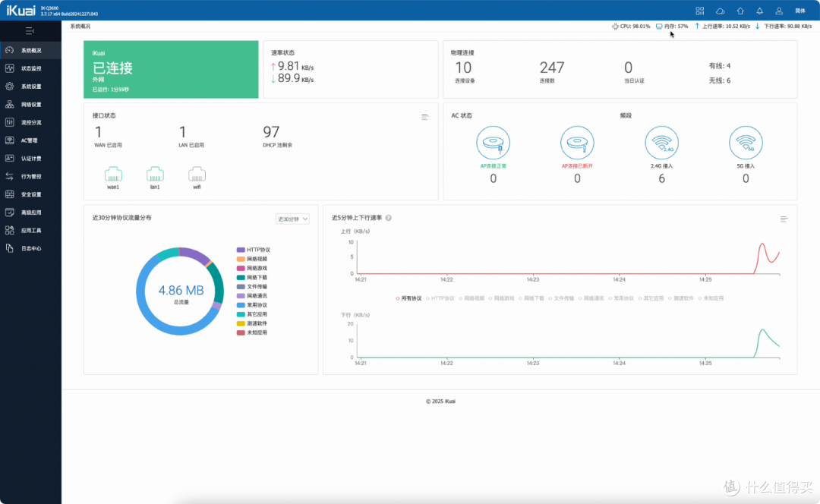
Task: Open 系统设置 in the sidebar
Action: coord(30,87)
